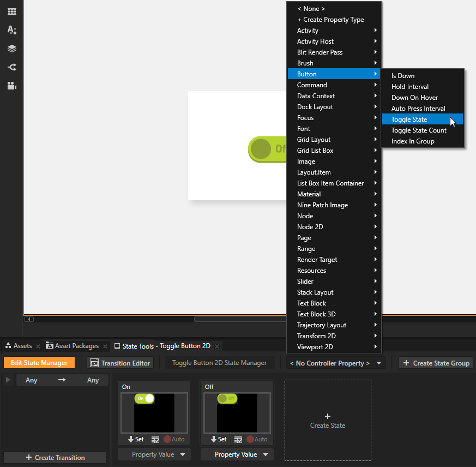Click the Transition Editor icon button
The image size is (476, 467).
[x=95, y=363]
